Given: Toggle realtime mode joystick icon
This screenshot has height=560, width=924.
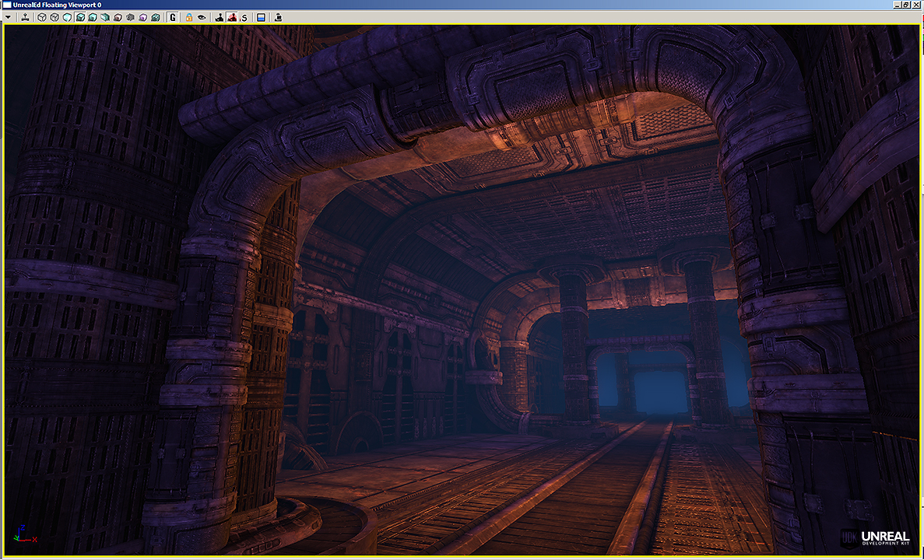Looking at the screenshot, I should (x=26, y=17).
